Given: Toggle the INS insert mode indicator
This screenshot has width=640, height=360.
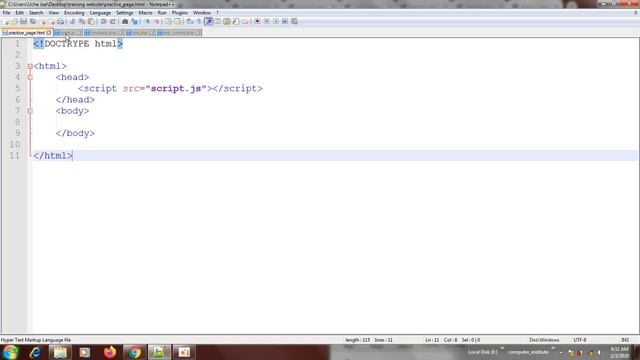Looking at the screenshot, I should [625, 340].
